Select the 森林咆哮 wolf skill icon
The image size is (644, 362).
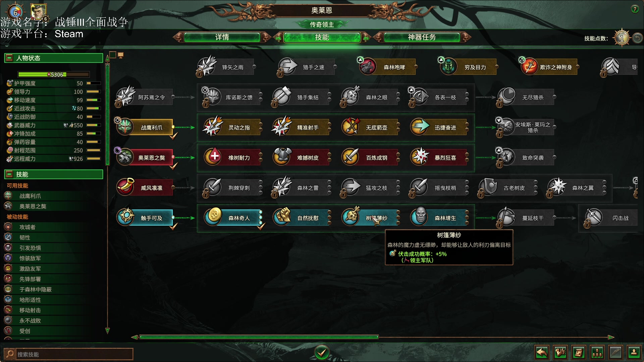point(368,66)
